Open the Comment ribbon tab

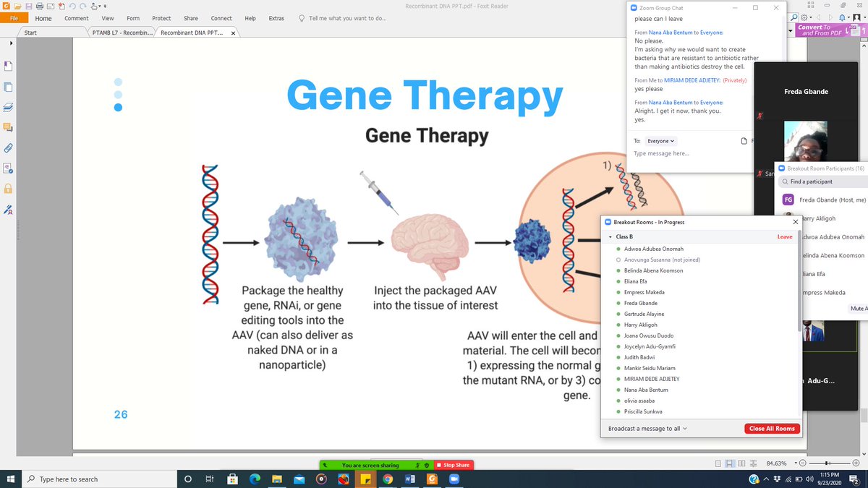(77, 18)
